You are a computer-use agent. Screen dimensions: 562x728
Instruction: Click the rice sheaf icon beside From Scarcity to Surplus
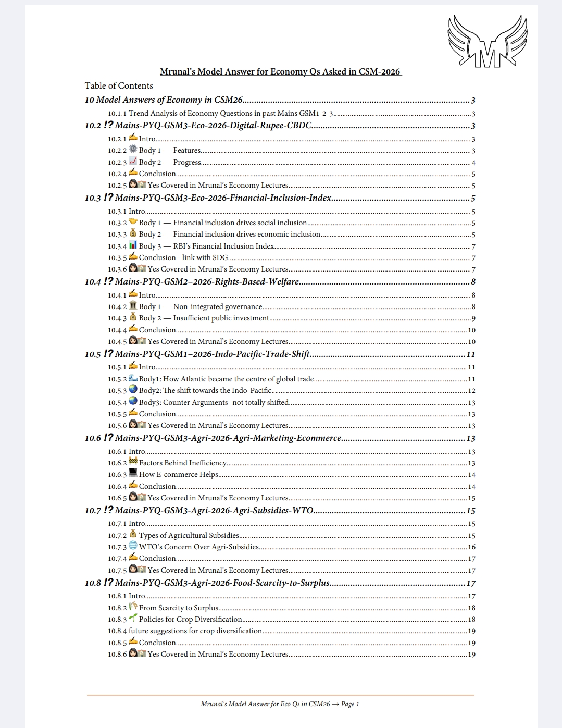pos(133,607)
